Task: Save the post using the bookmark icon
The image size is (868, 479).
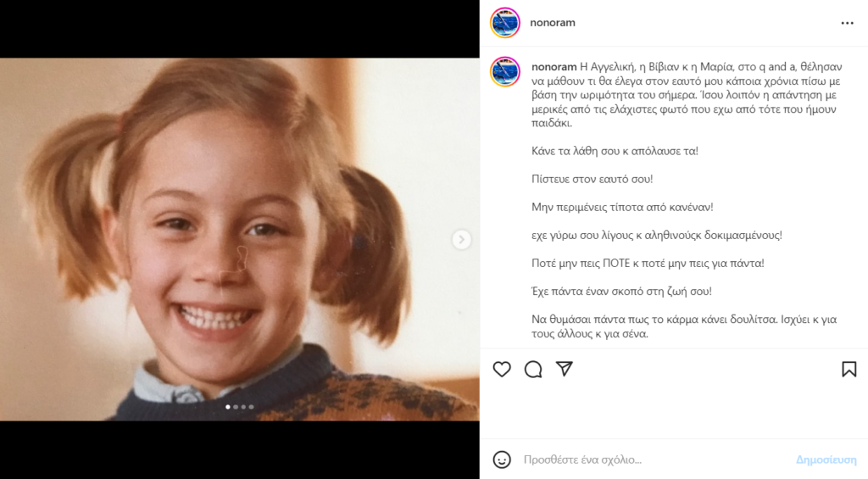Action: 849,370
